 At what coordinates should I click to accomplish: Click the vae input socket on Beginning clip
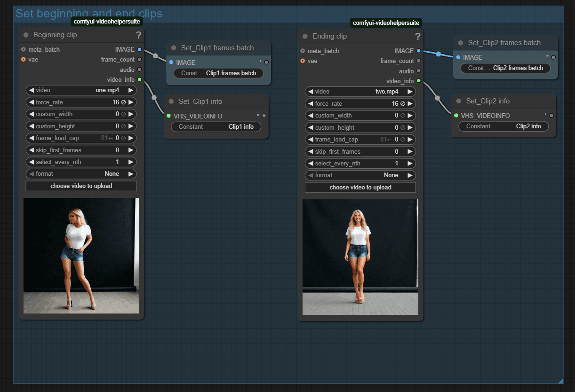[23, 60]
